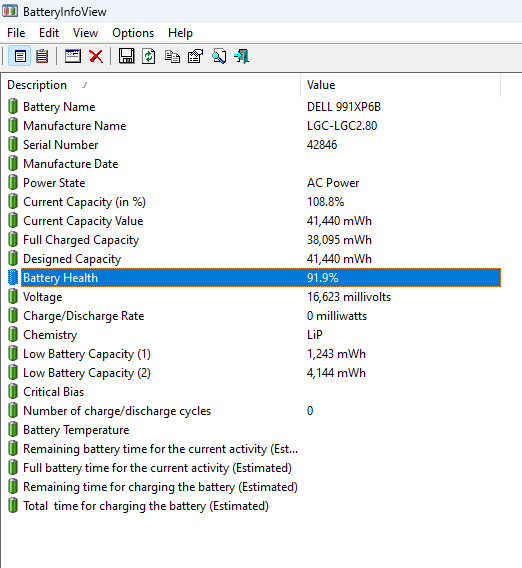The width and height of the screenshot is (522, 568).
Task: Click battery icon beside Manufacture Name
Action: 13,125
